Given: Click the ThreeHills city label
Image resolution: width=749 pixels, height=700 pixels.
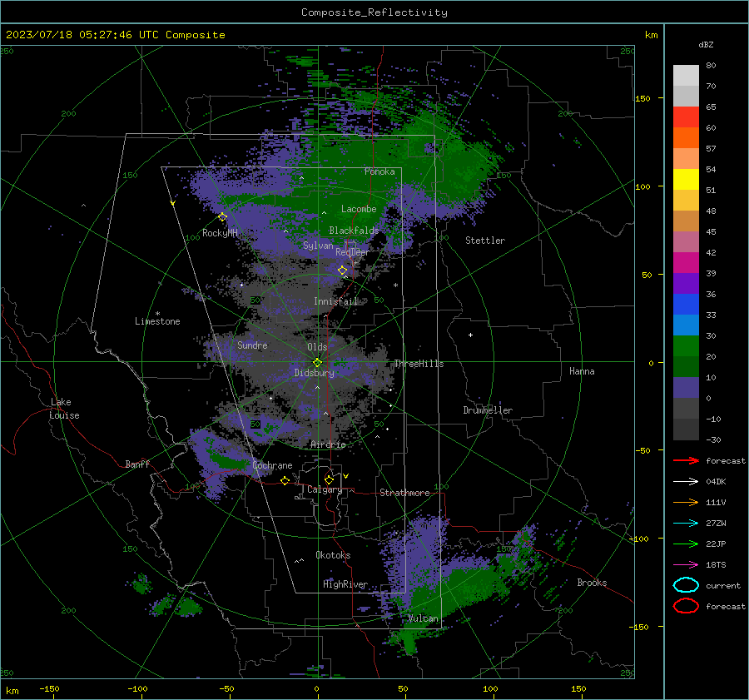Looking at the screenshot, I should click(x=419, y=364).
